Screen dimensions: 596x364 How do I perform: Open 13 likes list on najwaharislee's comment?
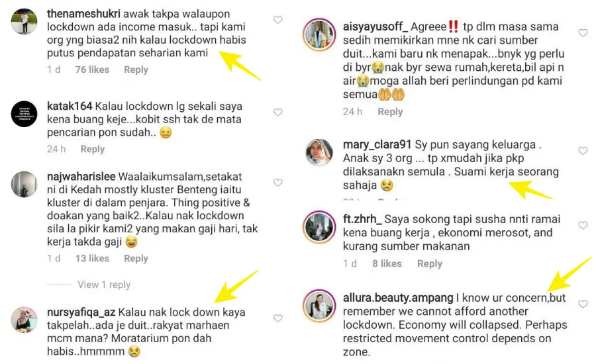tap(92, 258)
